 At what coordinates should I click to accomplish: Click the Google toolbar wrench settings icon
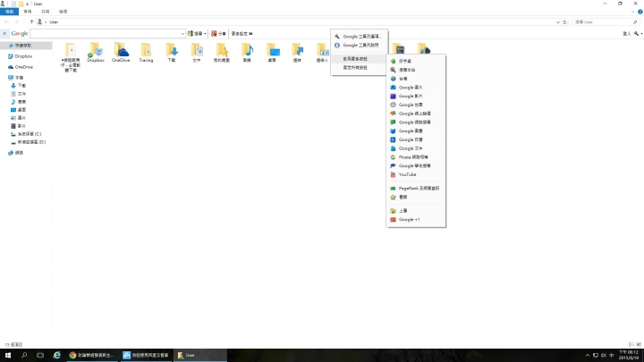[x=636, y=34]
